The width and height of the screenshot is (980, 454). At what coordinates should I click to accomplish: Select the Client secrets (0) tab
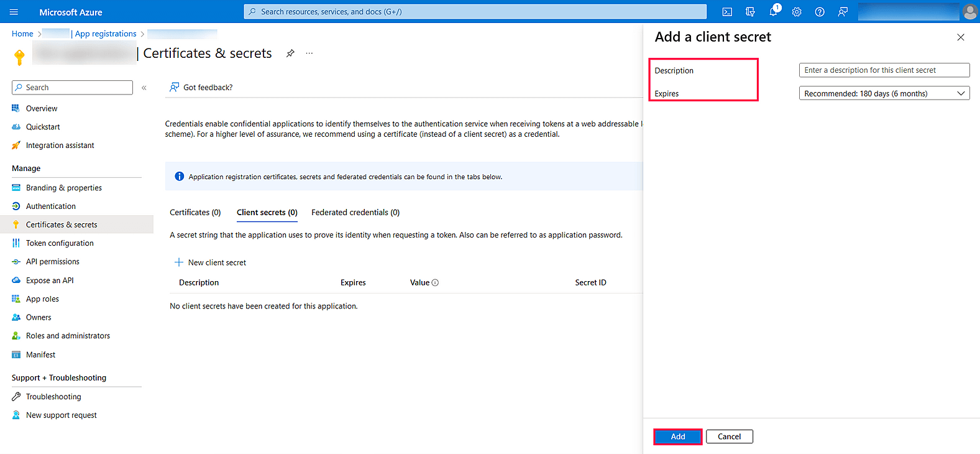(267, 213)
